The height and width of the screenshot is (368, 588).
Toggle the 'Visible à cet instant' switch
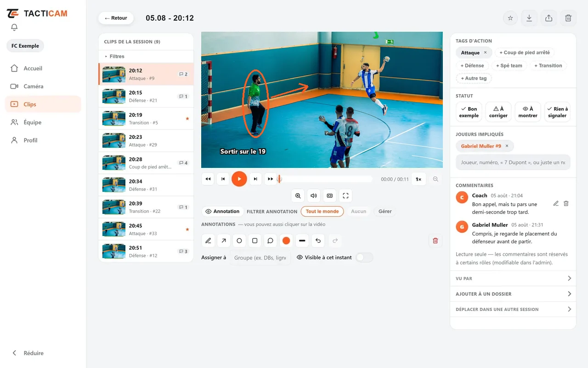(x=364, y=258)
